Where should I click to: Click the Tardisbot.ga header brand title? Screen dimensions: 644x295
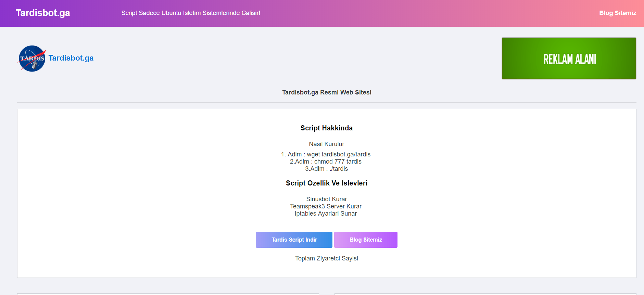[x=43, y=13]
